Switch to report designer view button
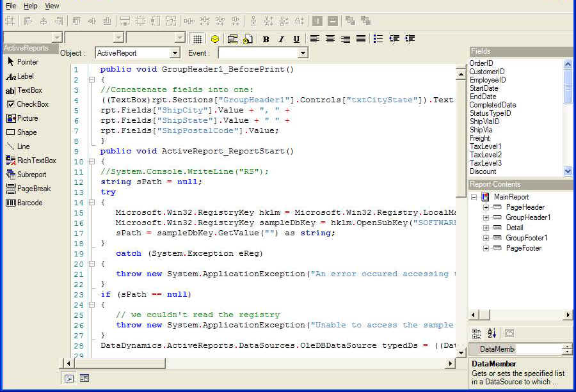 (x=84, y=378)
